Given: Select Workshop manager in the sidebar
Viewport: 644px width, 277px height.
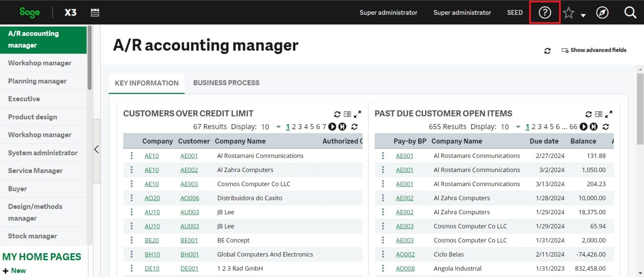Looking at the screenshot, I should pos(39,62).
